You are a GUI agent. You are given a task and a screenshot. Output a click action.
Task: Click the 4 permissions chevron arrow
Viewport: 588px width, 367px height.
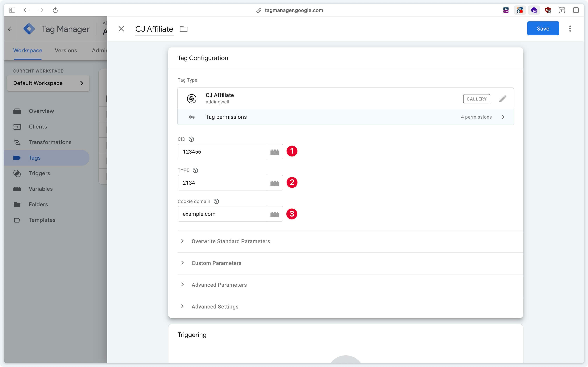(x=503, y=117)
